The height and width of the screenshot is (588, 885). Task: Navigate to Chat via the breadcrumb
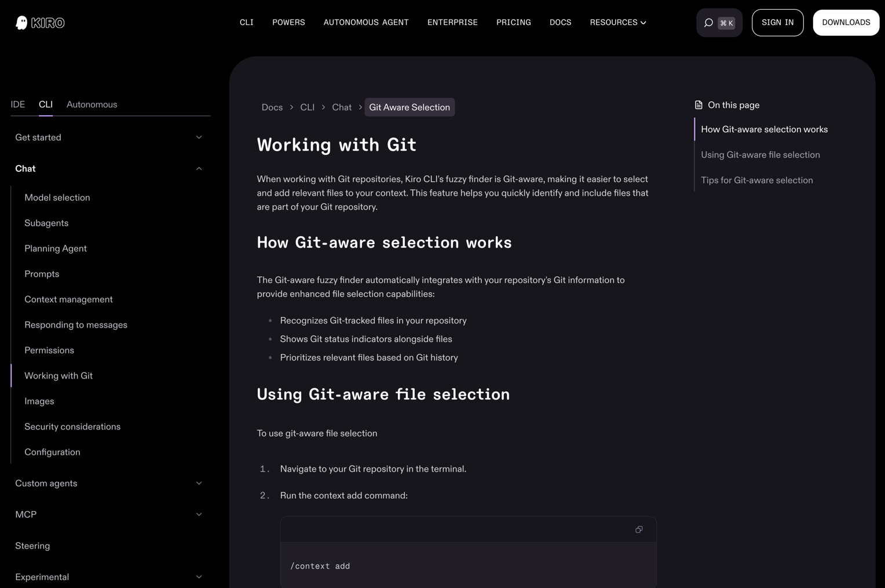click(342, 107)
